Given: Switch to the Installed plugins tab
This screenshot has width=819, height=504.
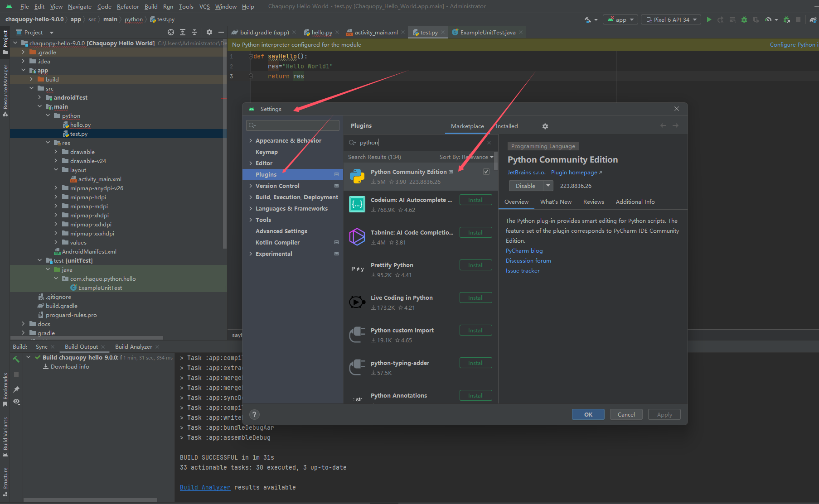Looking at the screenshot, I should [x=506, y=126].
